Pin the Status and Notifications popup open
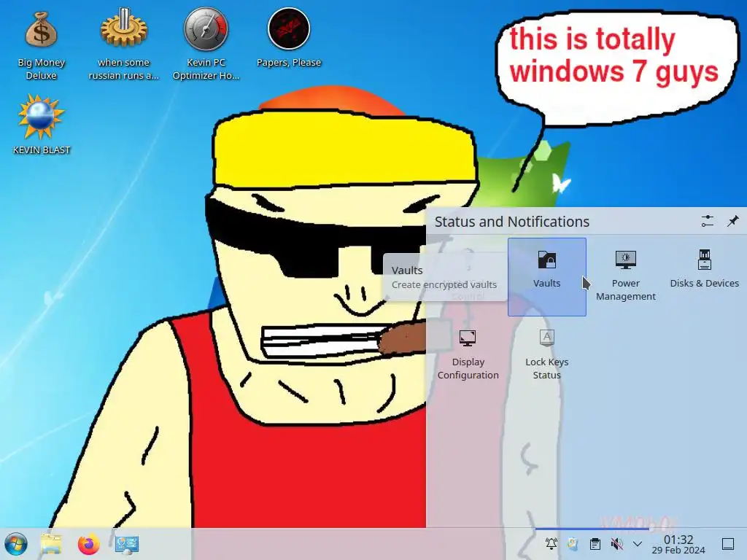The width and height of the screenshot is (747, 560). [732, 221]
